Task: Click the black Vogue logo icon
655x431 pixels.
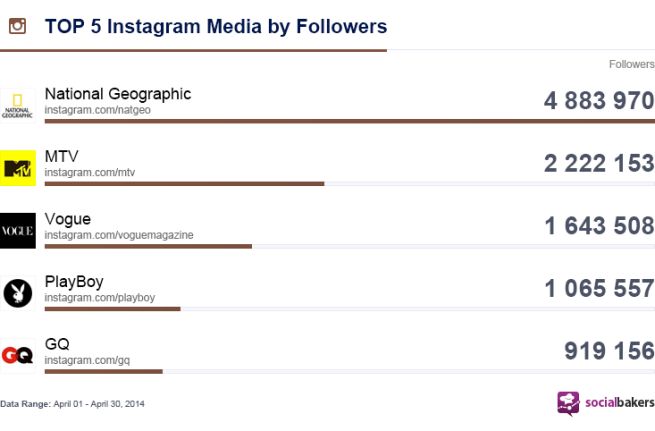Action: pyautogui.click(x=17, y=230)
